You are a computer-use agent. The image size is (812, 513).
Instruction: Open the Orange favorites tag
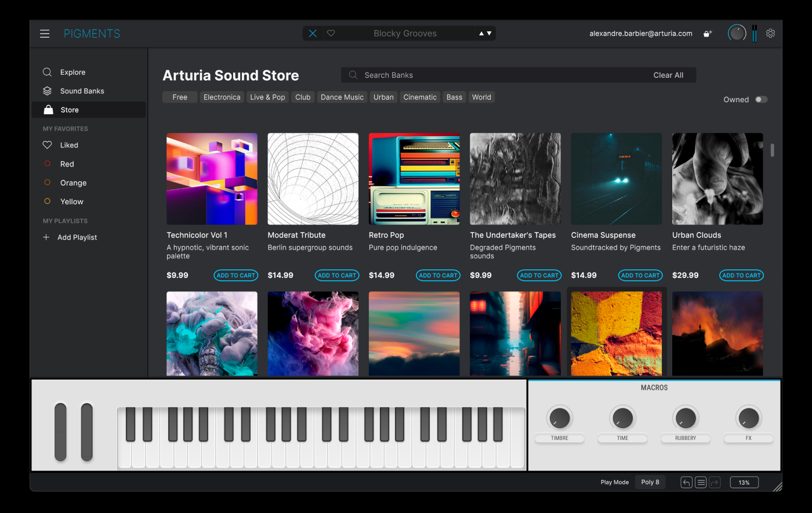point(88,183)
